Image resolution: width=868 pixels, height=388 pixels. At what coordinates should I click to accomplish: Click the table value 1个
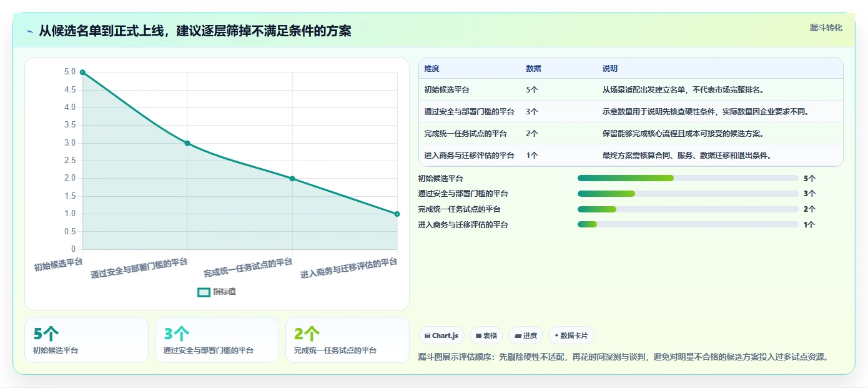coord(532,156)
